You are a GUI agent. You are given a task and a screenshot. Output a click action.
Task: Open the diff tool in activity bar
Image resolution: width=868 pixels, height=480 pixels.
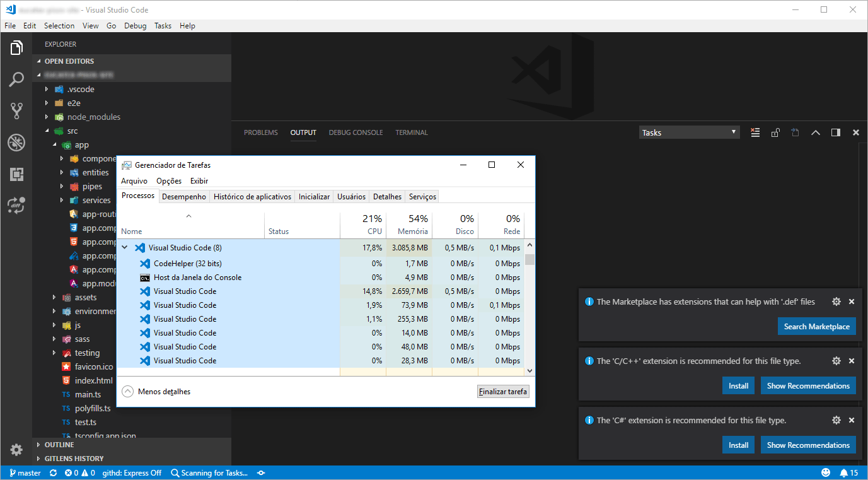click(x=16, y=205)
